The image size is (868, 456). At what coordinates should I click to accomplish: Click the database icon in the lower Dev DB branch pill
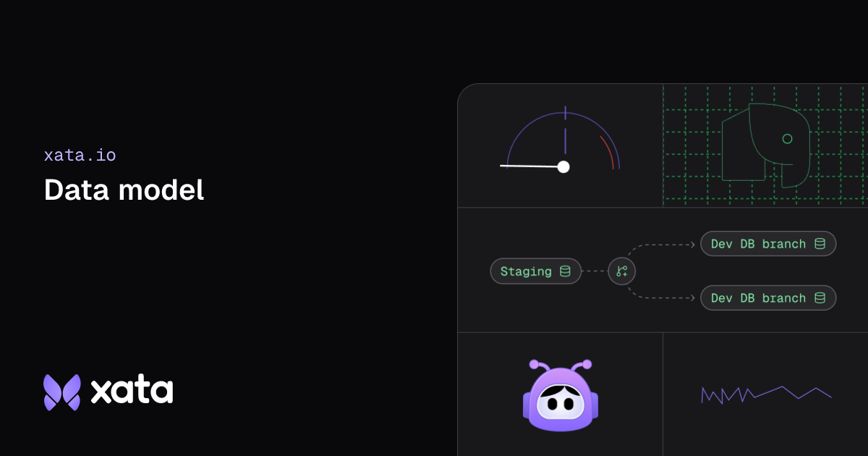click(820, 298)
